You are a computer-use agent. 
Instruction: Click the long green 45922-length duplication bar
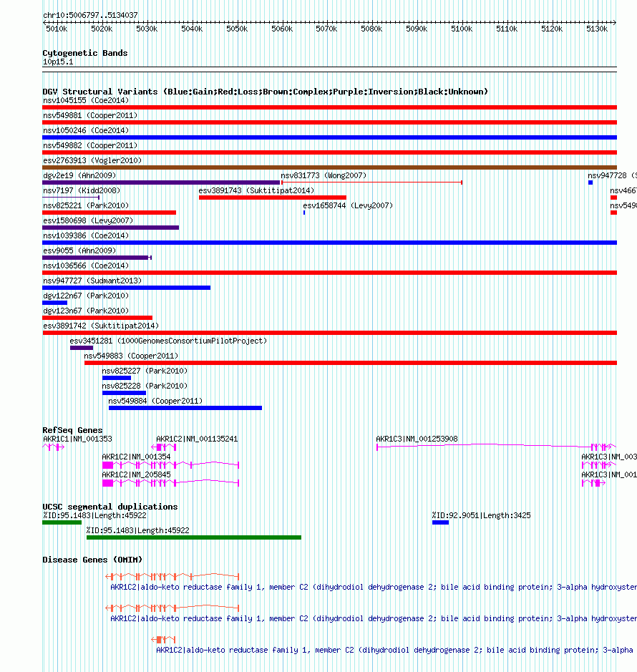coord(194,537)
